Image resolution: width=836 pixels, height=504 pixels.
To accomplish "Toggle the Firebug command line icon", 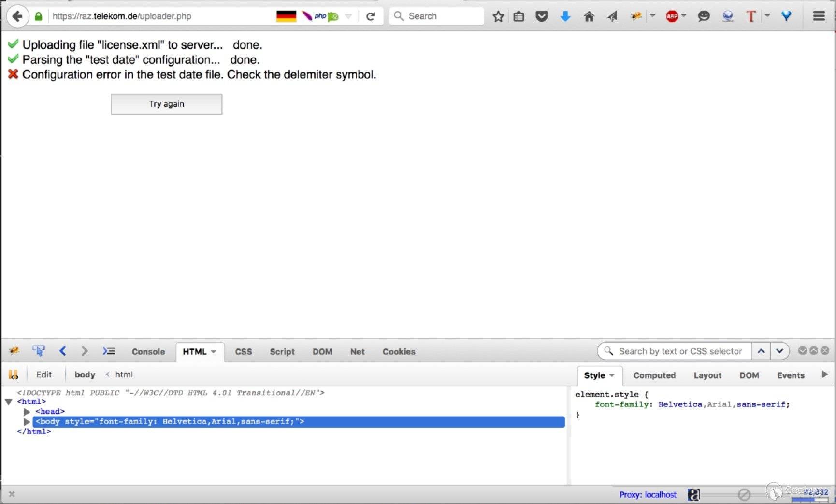I will tap(109, 351).
